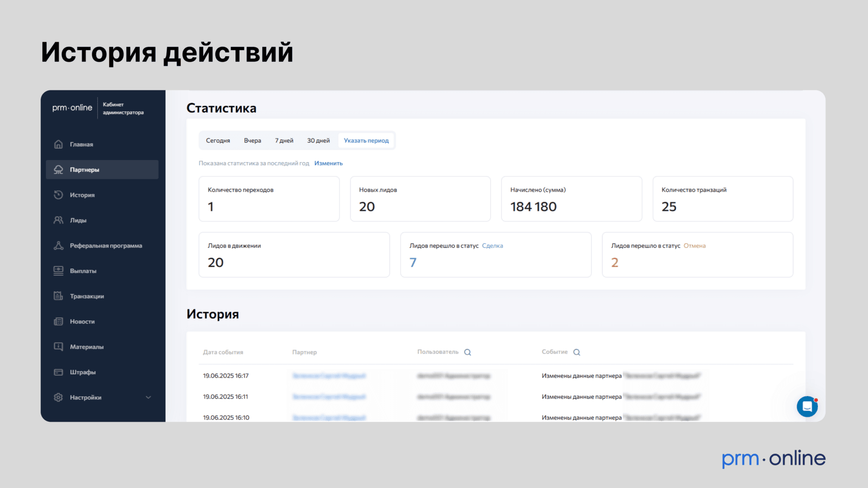868x488 pixels.
Task: Click the Новости news icon
Action: click(x=58, y=321)
